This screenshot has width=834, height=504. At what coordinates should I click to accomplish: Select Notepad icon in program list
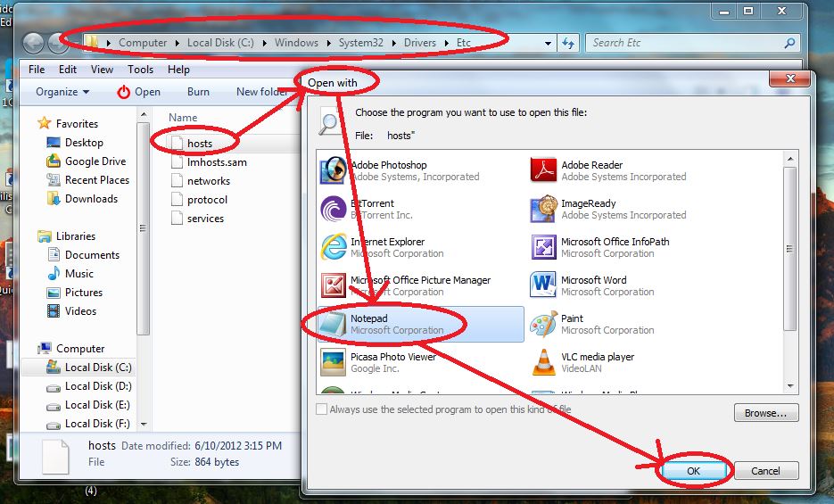click(334, 323)
